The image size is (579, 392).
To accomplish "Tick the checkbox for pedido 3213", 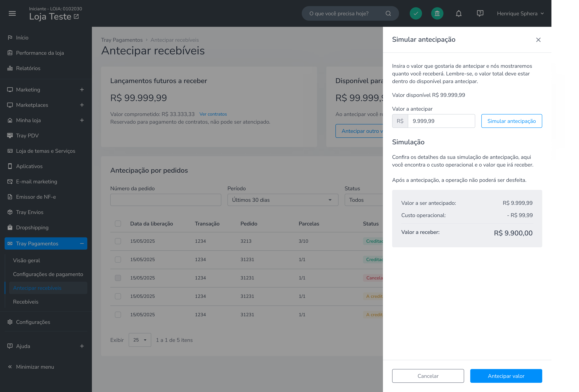I will pos(118,241).
